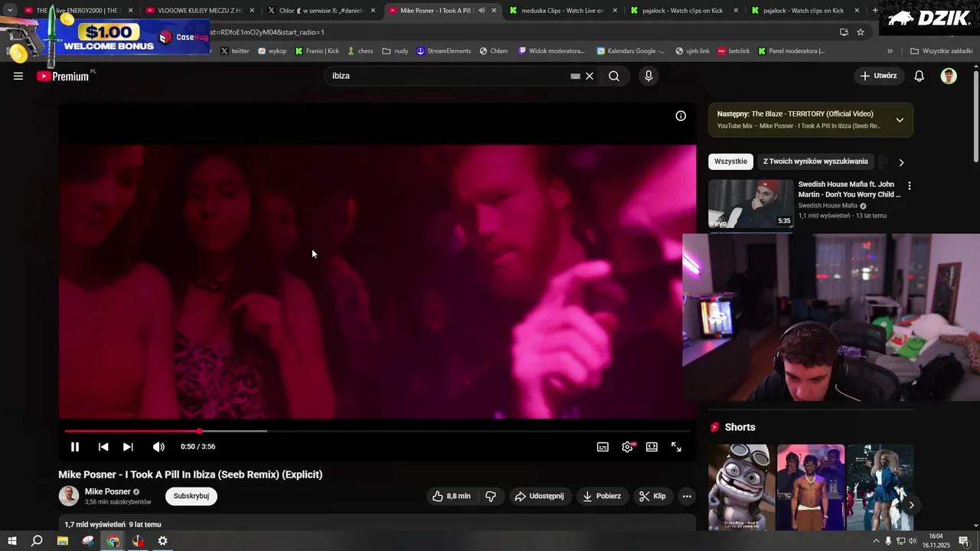Click the search box containing 'ibiza'
The image size is (980, 551).
(448, 76)
